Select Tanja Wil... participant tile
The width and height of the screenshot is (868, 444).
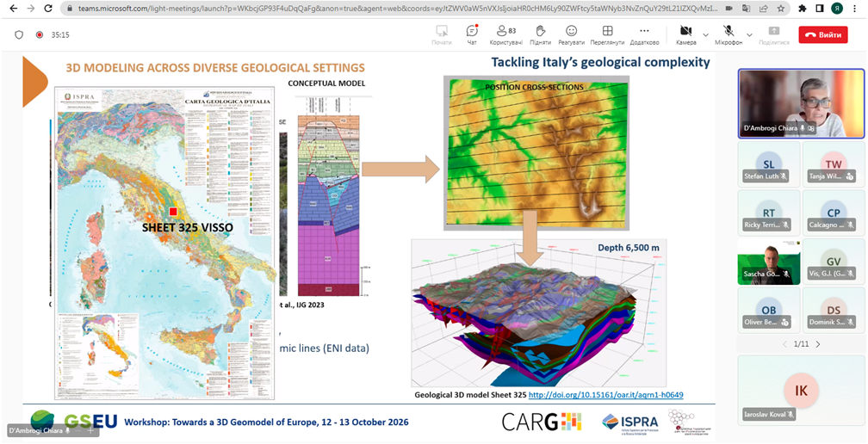(x=834, y=163)
